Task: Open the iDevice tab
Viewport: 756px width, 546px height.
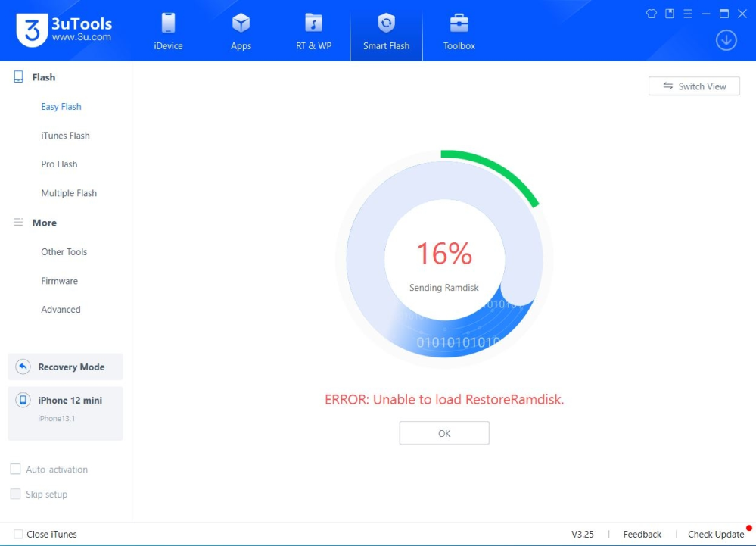Action: (168, 31)
